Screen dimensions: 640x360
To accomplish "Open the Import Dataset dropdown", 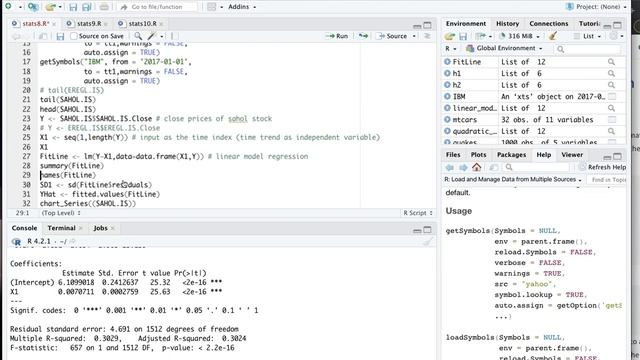I will [482, 36].
